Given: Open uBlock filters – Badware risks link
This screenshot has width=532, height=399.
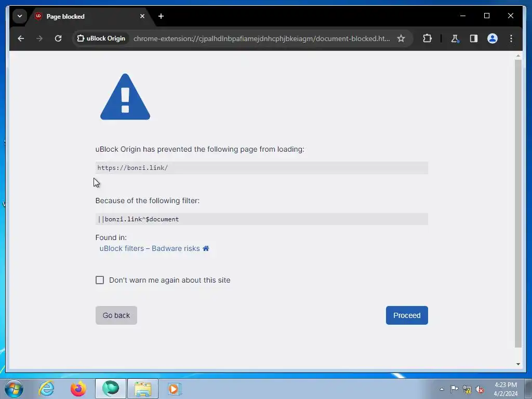Looking at the screenshot, I should click(150, 248).
